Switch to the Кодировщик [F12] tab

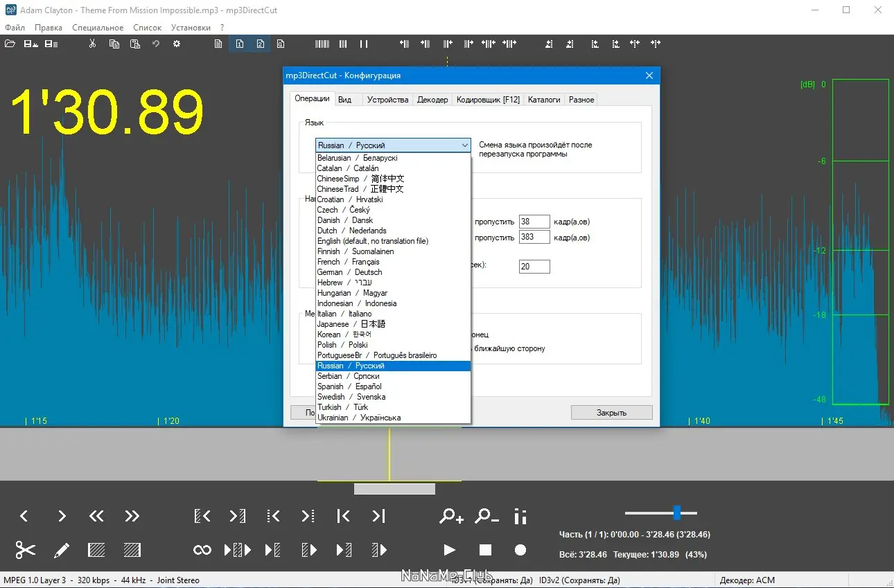(488, 100)
